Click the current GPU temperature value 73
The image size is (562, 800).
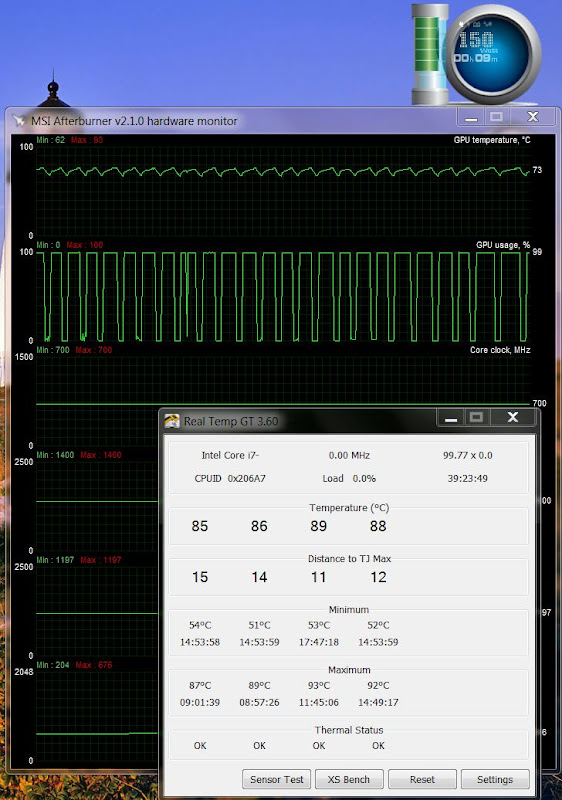[537, 170]
